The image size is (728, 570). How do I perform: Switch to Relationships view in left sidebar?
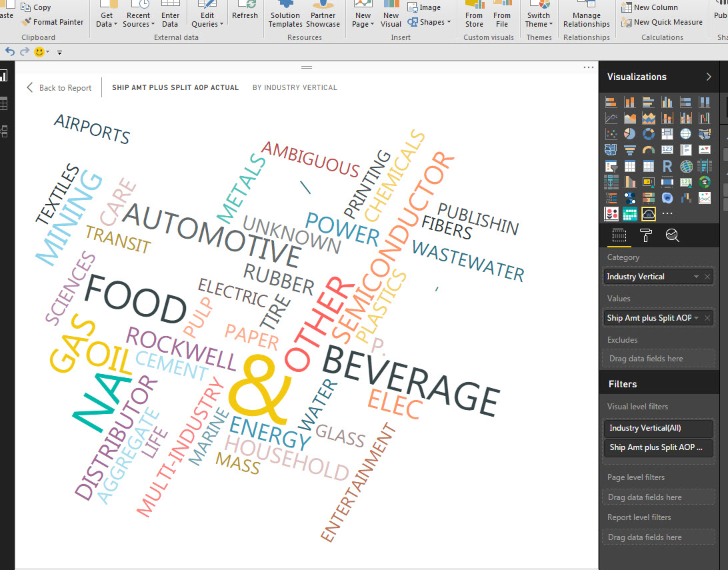pyautogui.click(x=4, y=131)
